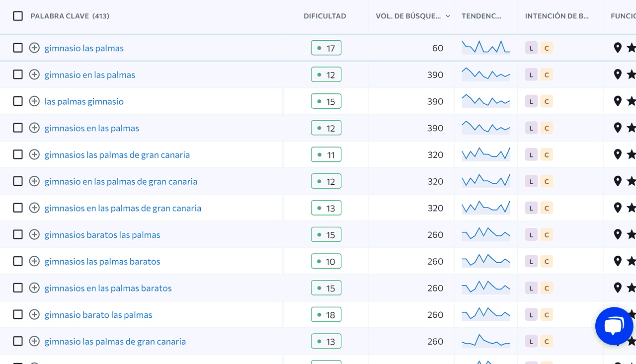Click location pin in 'gimnasios baratos las palmas' row

618,234
